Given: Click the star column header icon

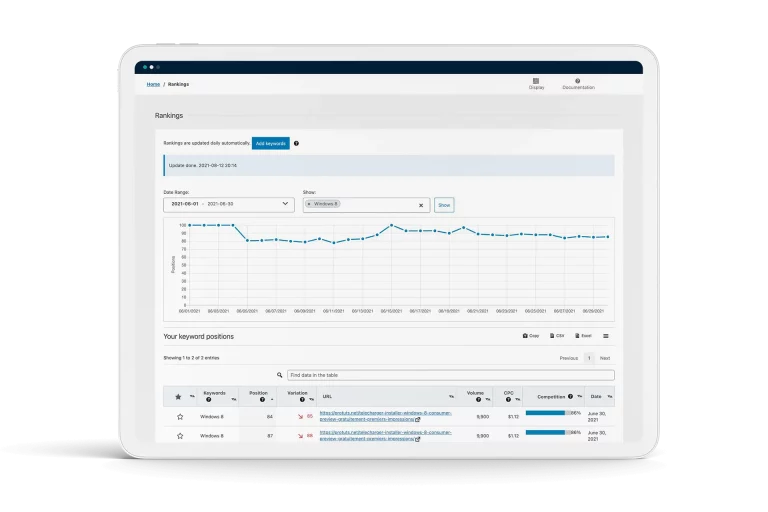Looking at the screenshot, I should (178, 397).
